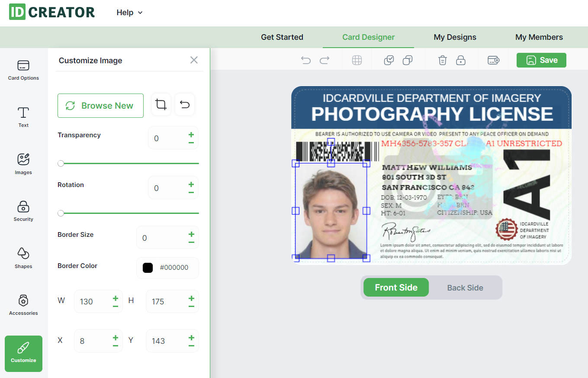Click the Browse New button
The height and width of the screenshot is (378, 588).
pos(100,106)
